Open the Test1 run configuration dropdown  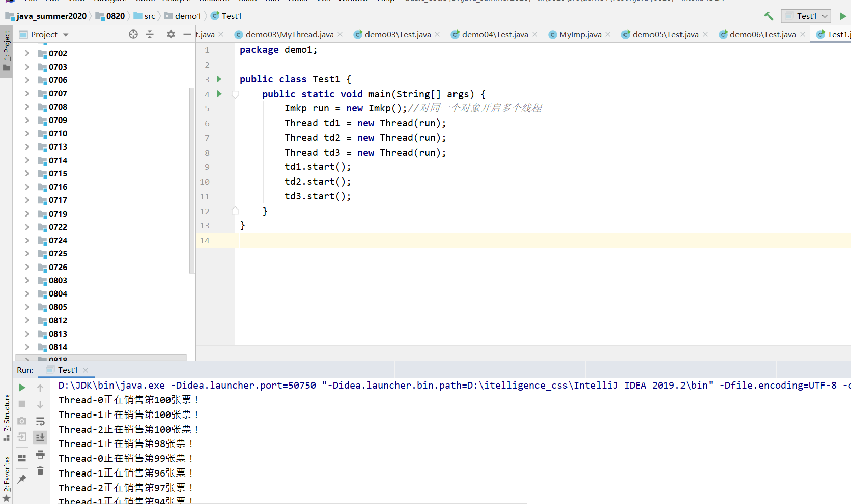[806, 16]
